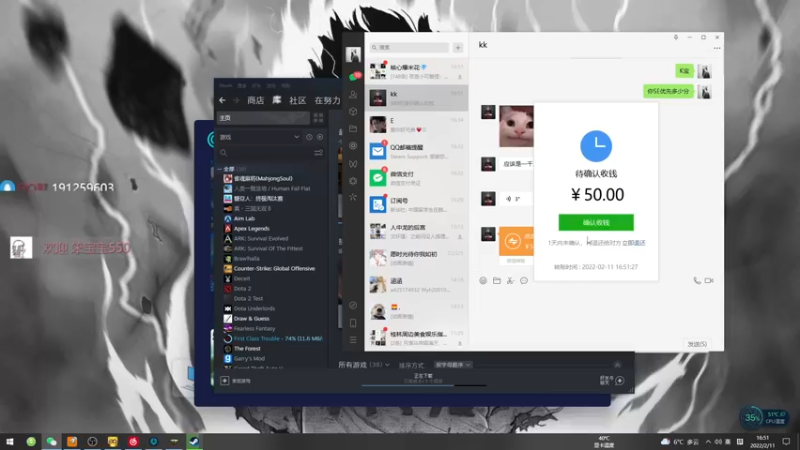Image resolution: width=800 pixels, height=450 pixels.
Task: Click the WeChat icon in taskbar
Action: [x=51, y=441]
